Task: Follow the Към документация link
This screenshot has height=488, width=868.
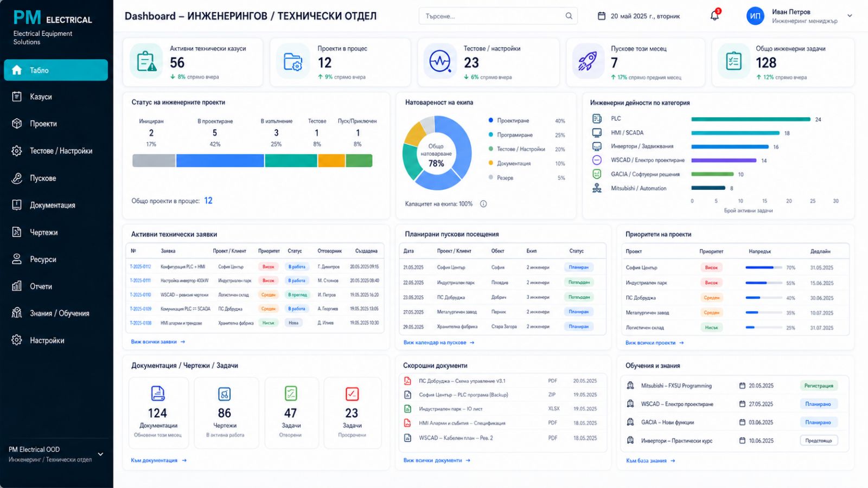Action: click(158, 460)
